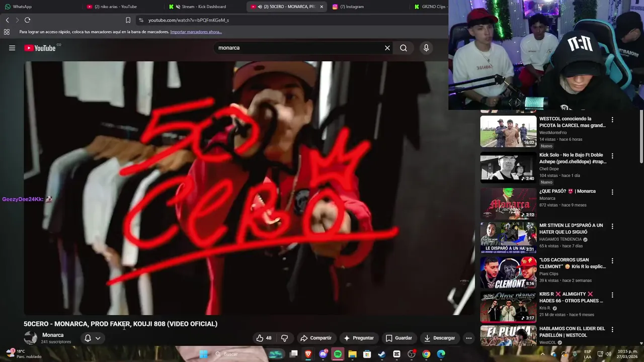
Task: Go back in browser history
Action: [7, 20]
